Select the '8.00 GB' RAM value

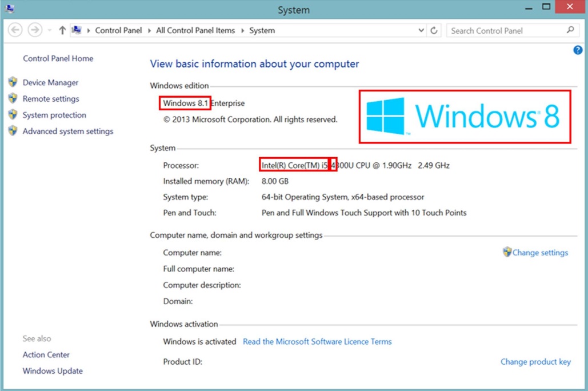point(275,181)
